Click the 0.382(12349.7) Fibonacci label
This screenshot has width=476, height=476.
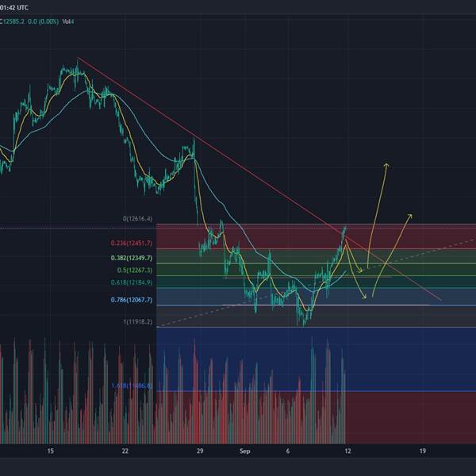(132, 258)
